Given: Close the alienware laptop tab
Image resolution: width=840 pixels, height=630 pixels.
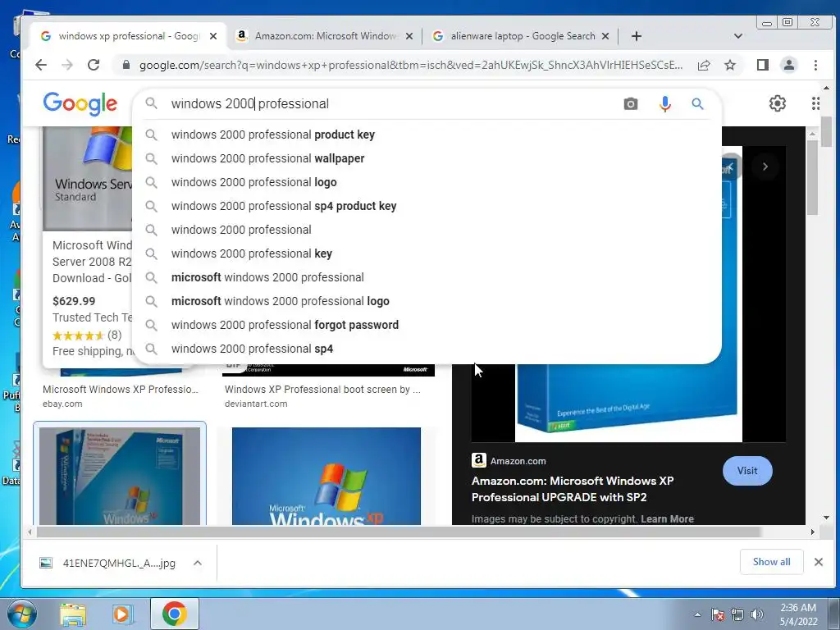Looking at the screenshot, I should (x=605, y=36).
